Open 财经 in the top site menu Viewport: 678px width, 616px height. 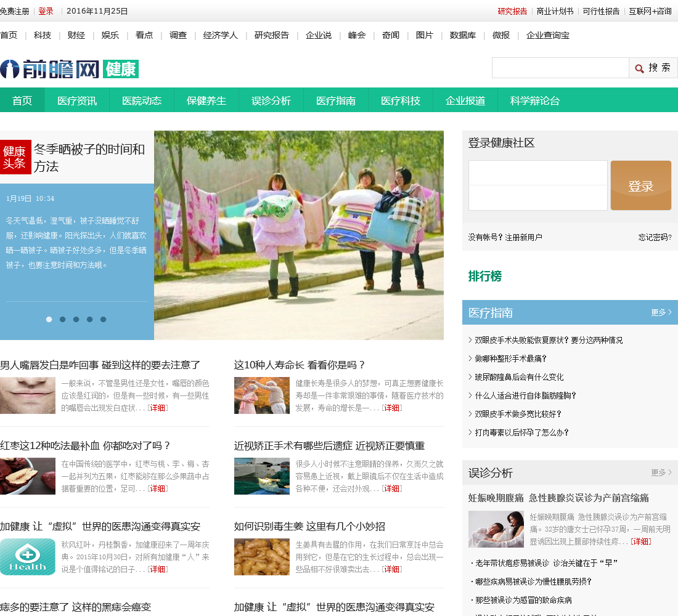pyautogui.click(x=76, y=35)
